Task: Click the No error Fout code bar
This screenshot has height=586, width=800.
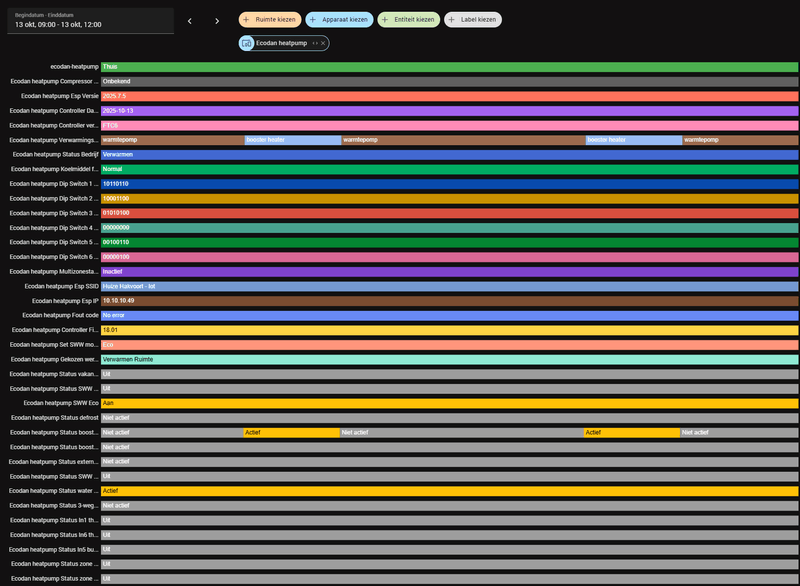Action: 449,316
